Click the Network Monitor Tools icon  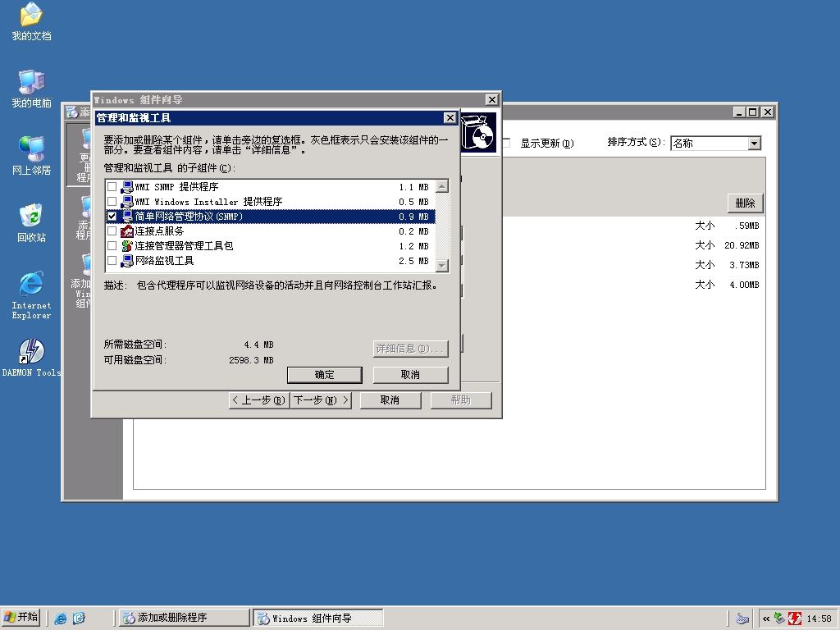[x=127, y=261]
